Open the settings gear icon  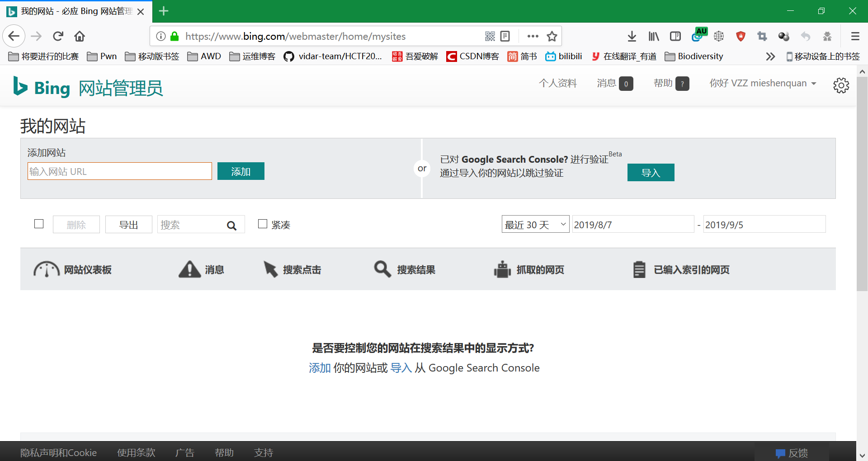841,85
